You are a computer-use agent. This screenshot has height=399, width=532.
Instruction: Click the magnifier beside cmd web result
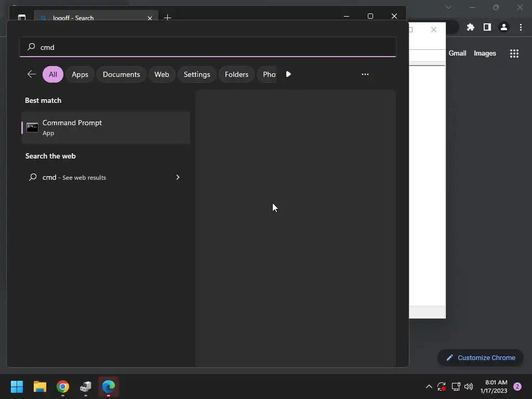tap(33, 177)
